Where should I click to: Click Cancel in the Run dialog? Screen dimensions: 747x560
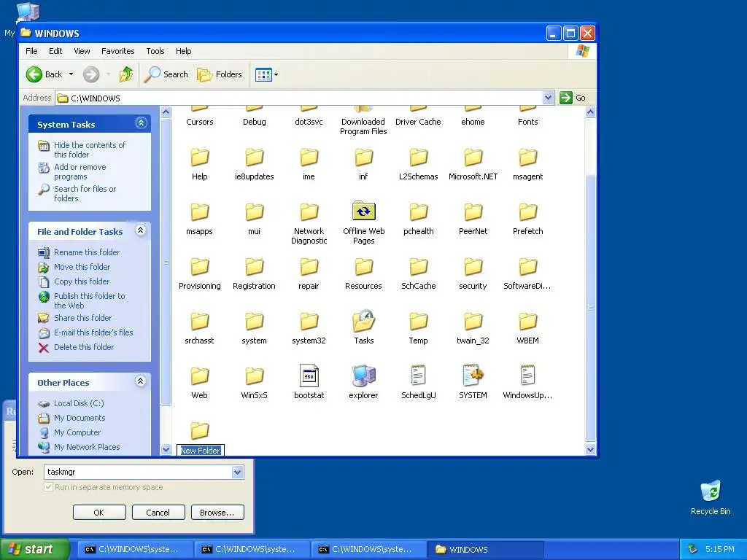pyautogui.click(x=158, y=513)
